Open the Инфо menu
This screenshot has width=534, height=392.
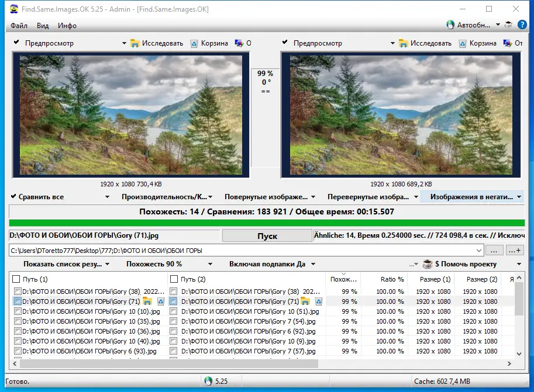67,26
